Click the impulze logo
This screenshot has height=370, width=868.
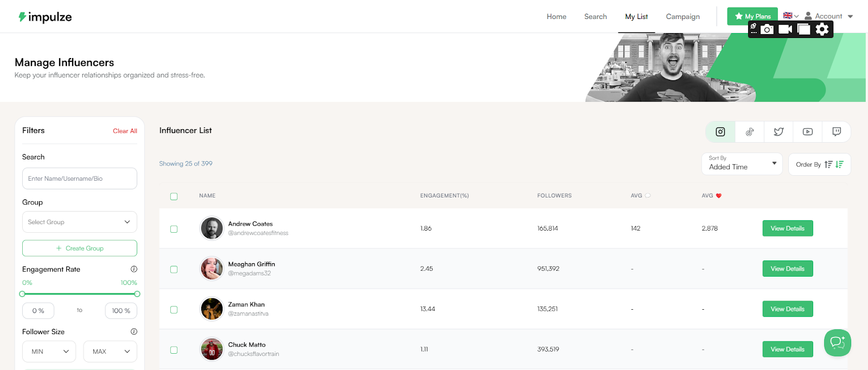[x=45, y=17]
